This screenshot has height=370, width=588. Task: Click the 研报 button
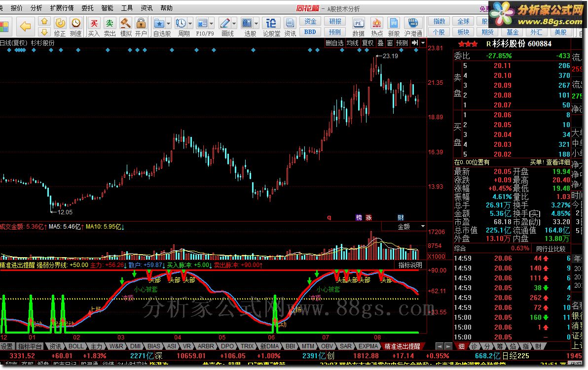click(x=335, y=21)
